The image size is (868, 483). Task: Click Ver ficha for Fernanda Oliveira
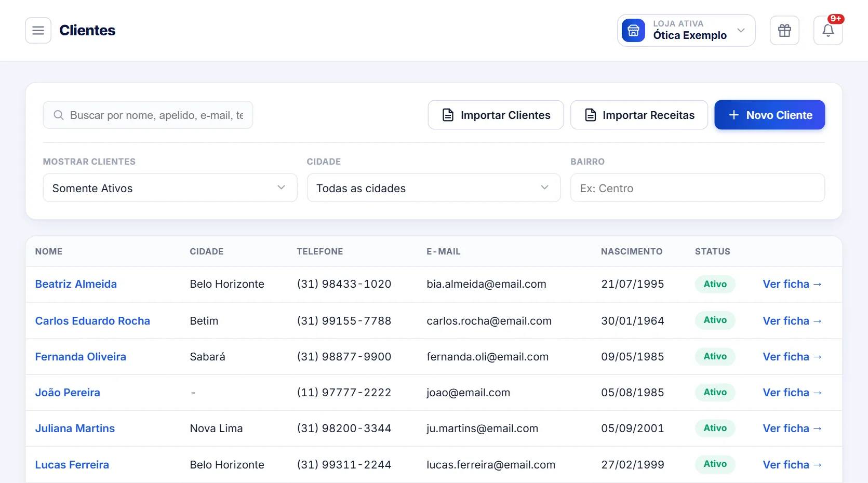[x=792, y=357]
